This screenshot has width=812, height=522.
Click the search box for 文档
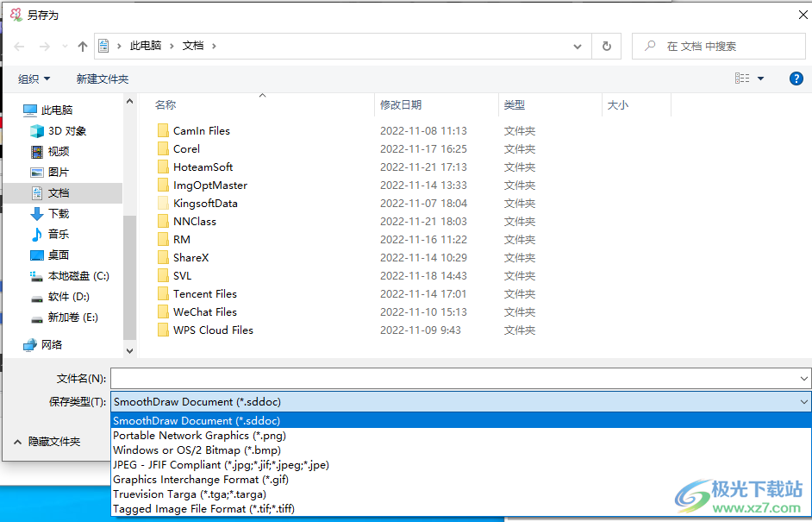[719, 46]
